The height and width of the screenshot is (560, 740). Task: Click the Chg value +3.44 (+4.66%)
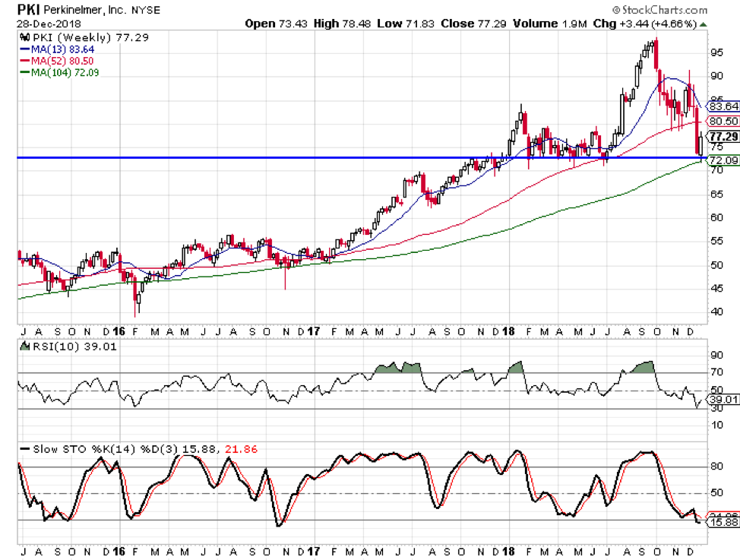pos(658,24)
